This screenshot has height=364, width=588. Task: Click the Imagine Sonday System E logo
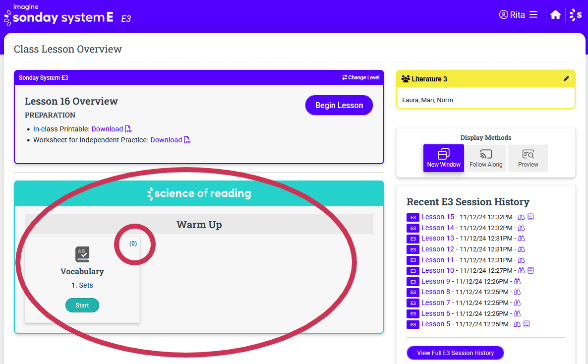[59, 15]
